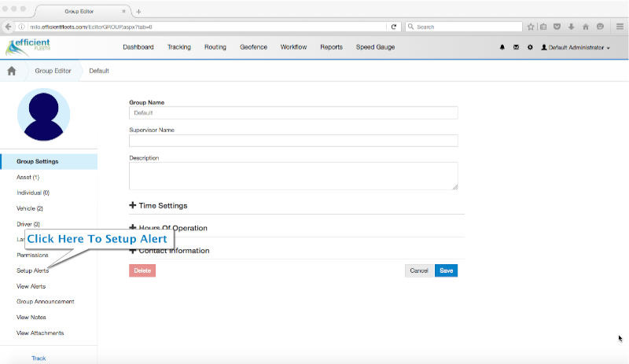Expand the Time Settings section

pyautogui.click(x=159, y=205)
